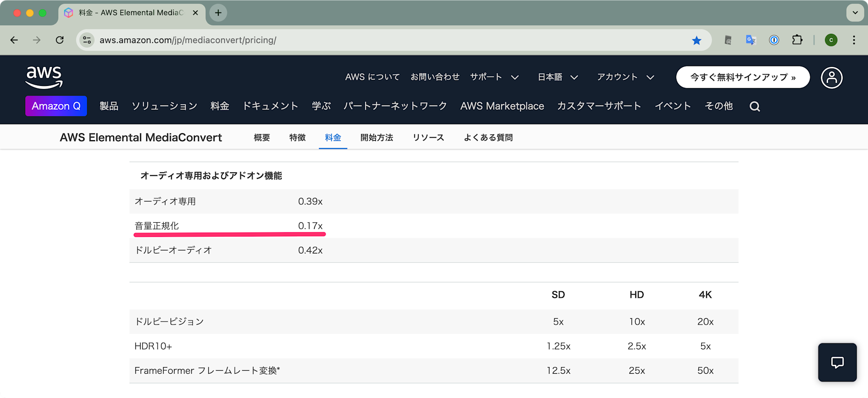Open the user profile avatar icon
Screen dimensions: 868x398
point(832,78)
